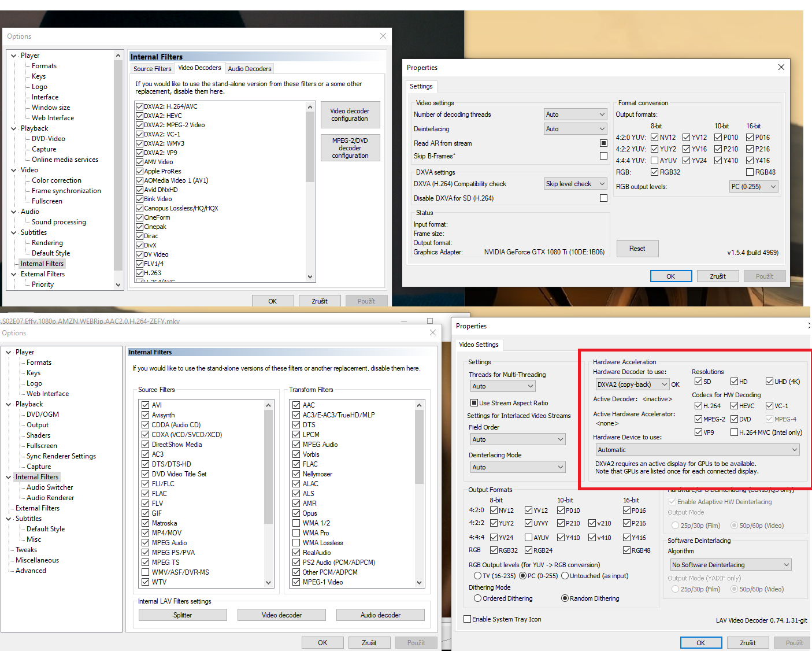Enable System Tray Icon checkbox
This screenshot has height=651, width=812.
click(467, 619)
